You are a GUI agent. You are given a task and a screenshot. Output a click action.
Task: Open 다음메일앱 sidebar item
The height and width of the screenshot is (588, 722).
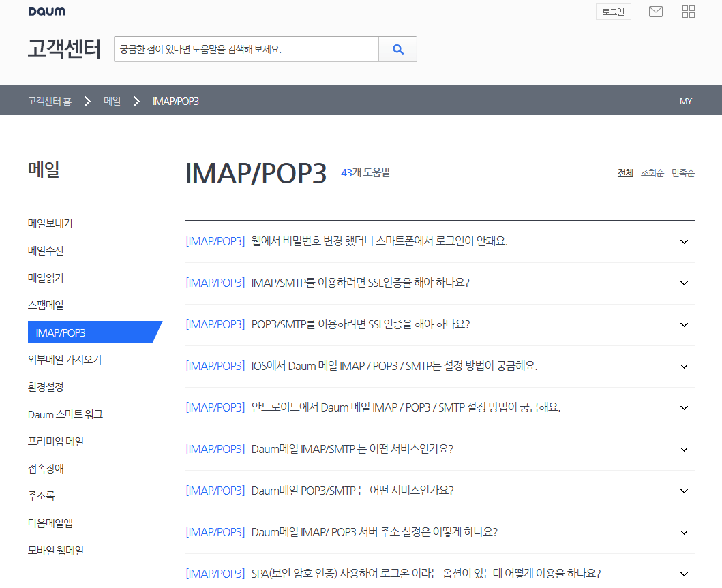(x=50, y=523)
